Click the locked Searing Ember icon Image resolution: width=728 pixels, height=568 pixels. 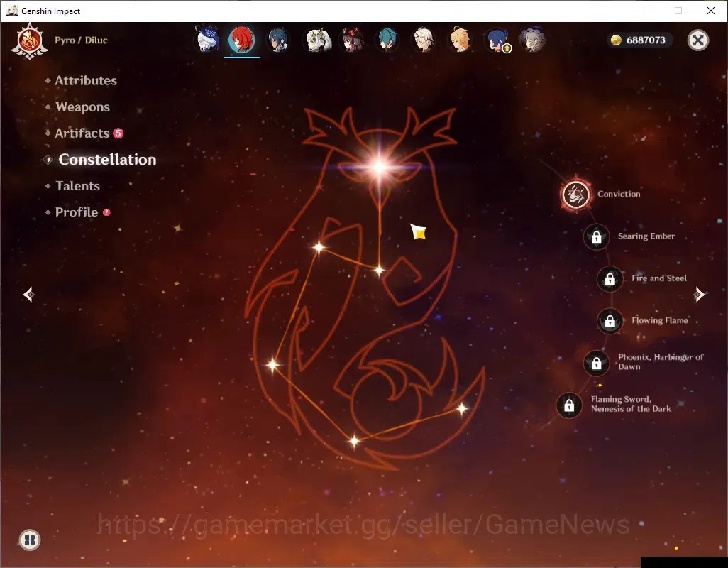pyautogui.click(x=596, y=237)
